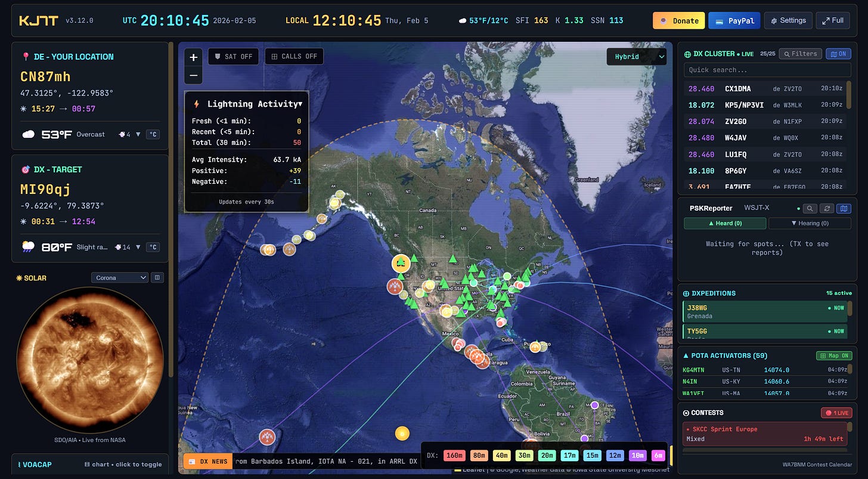Image resolution: width=868 pixels, height=479 pixels.
Task: Click the VOACAP chart toggle header
Action: tap(89, 464)
